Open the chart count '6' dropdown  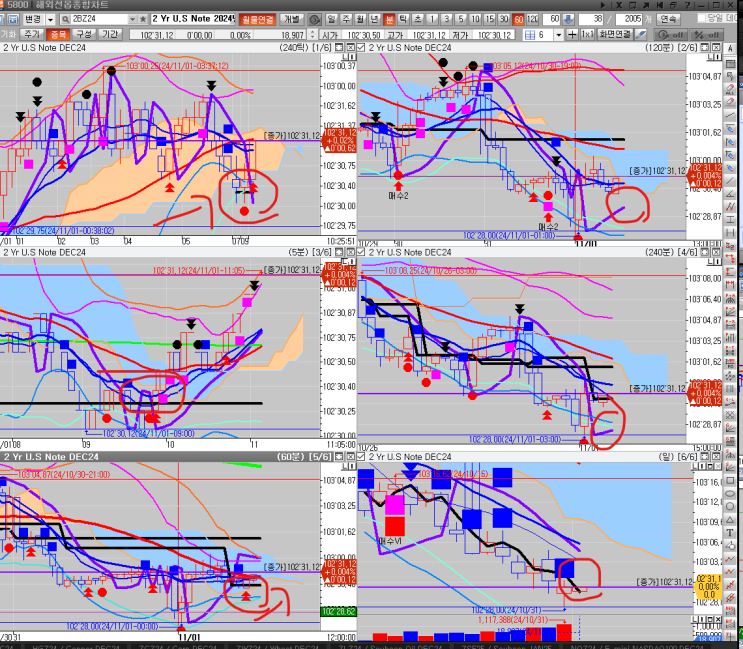(559, 35)
